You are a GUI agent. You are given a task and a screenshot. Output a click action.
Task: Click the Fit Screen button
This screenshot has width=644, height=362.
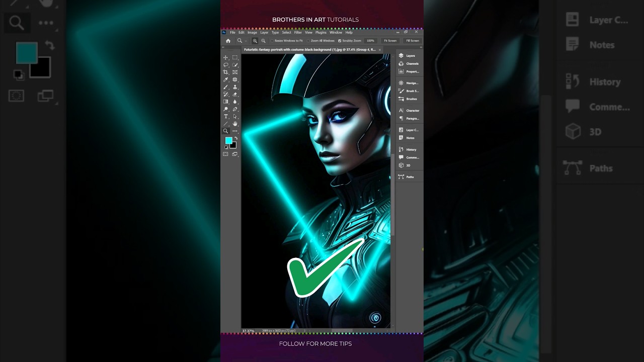(390, 41)
